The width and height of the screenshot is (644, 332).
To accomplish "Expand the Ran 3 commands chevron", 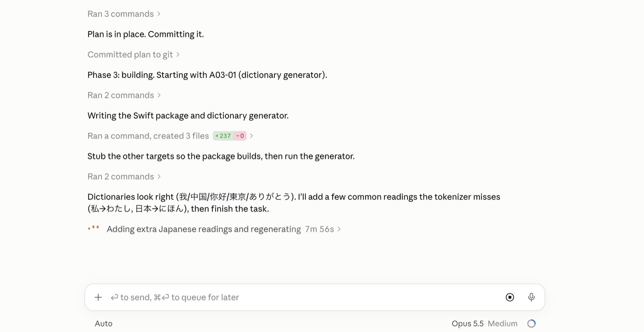I will (159, 14).
